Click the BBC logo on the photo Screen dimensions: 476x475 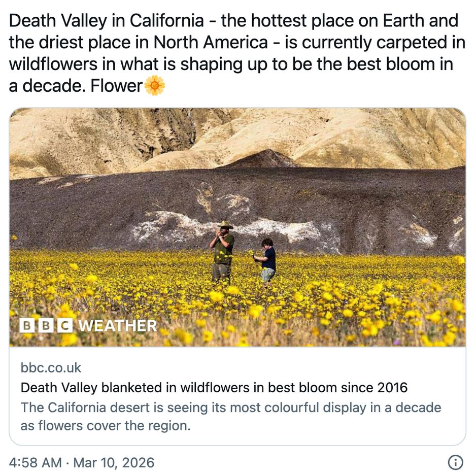pyautogui.click(x=45, y=325)
